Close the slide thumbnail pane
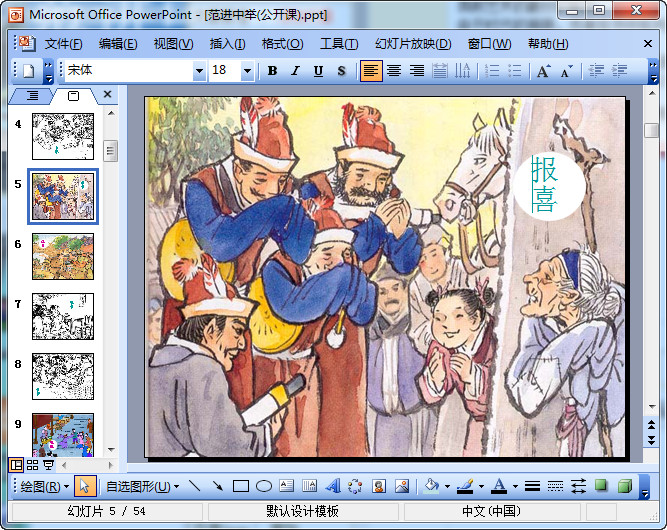The image size is (667, 530). [x=108, y=94]
